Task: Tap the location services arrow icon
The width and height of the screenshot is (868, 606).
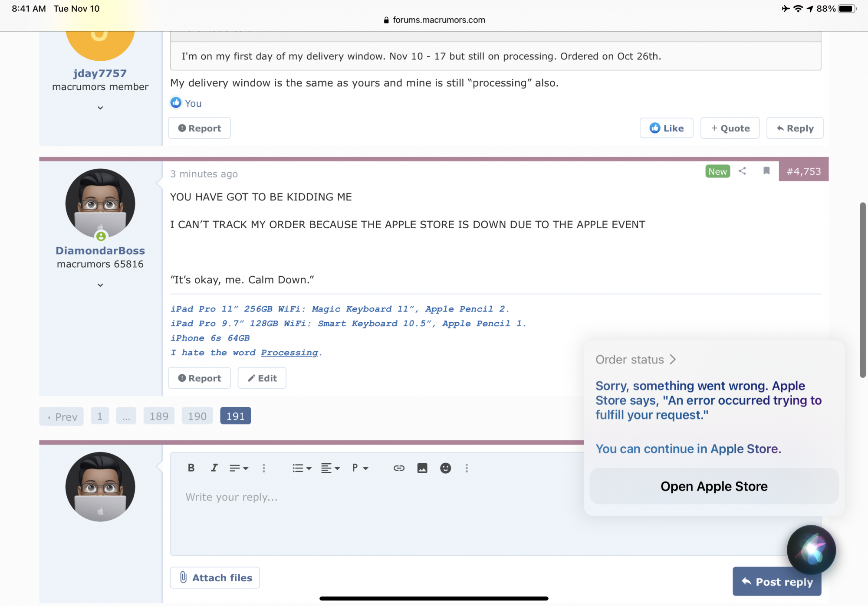Action: coord(810,9)
